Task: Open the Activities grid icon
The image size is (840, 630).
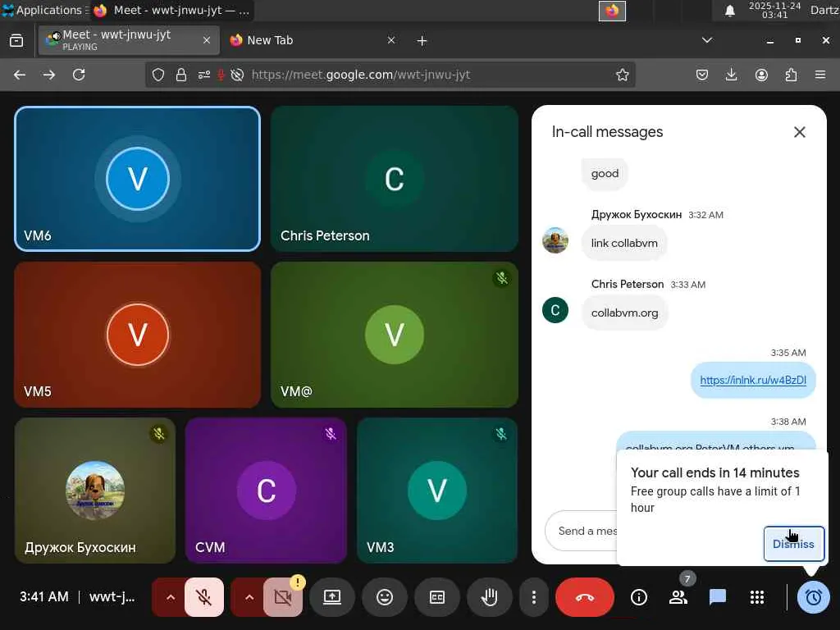Action: (757, 597)
